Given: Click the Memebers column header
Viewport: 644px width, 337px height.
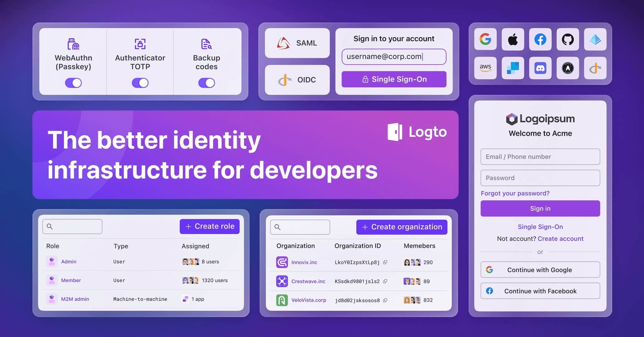Looking at the screenshot, I should tap(419, 246).
